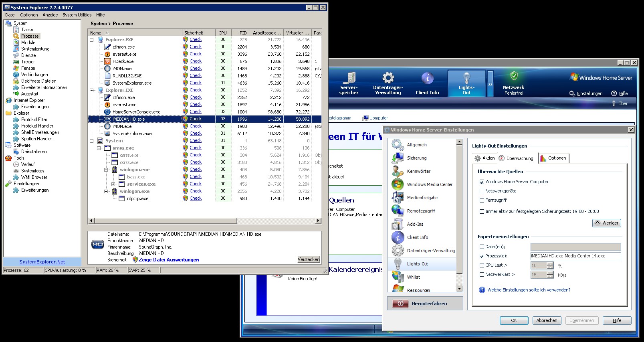Viewport: 644px width, 342px height.
Task: Sort process list by Name column
Action: click(x=135, y=33)
